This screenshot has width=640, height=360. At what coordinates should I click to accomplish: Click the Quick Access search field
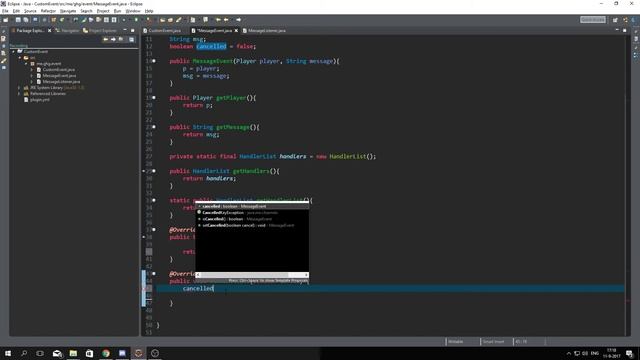(593, 20)
